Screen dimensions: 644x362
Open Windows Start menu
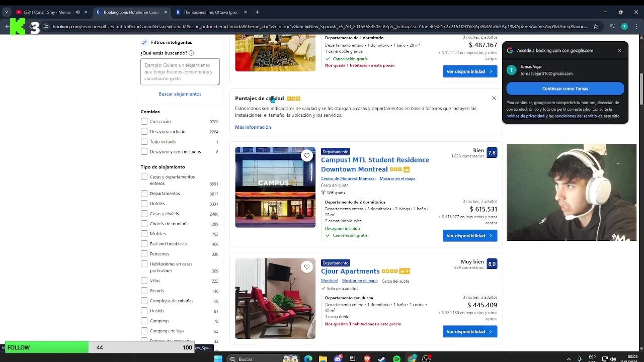(218, 358)
